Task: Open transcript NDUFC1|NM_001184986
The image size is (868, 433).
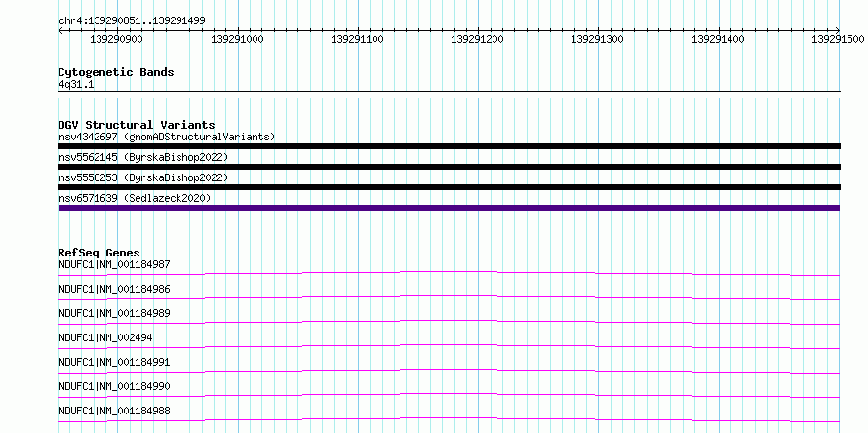Action: click(114, 289)
